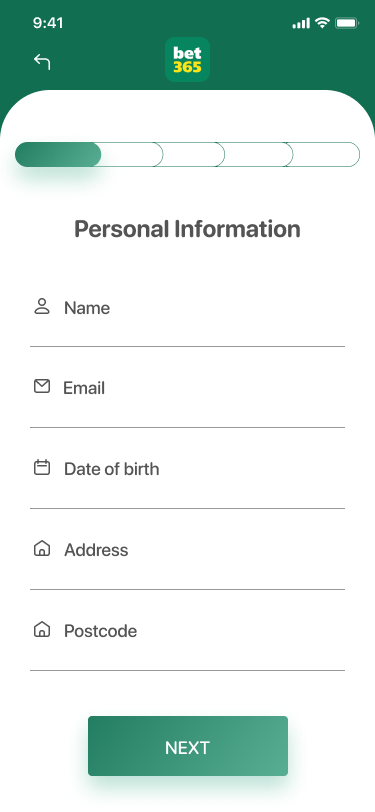Click the person icon beside Name
Image resolution: width=375 pixels, height=812 pixels.
tap(42, 307)
